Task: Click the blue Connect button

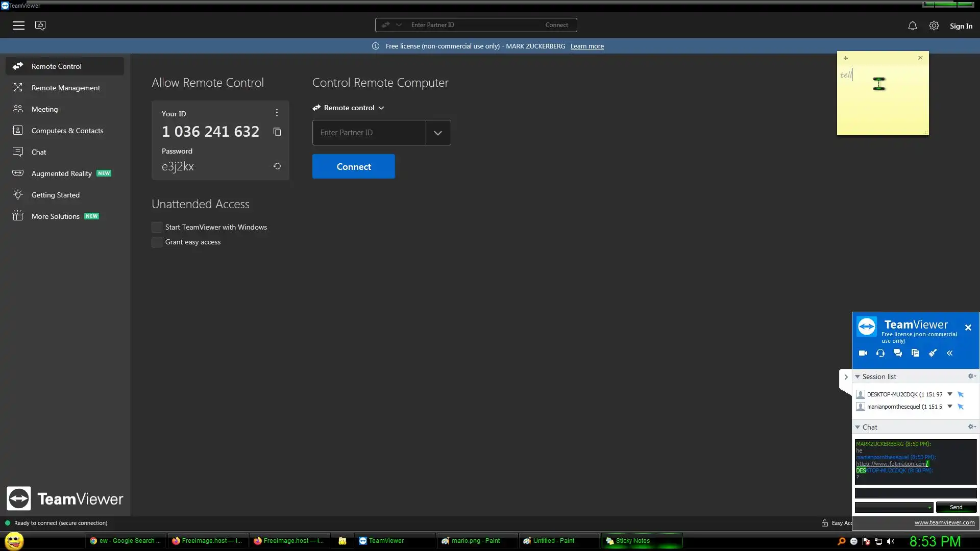Action: pos(353,166)
